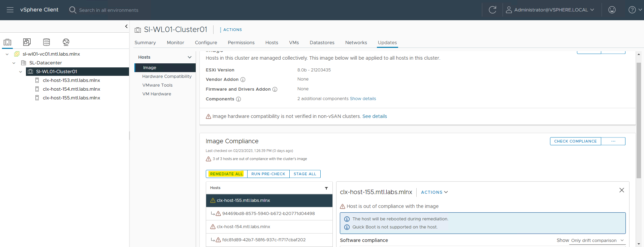644x247 pixels.
Task: Select the fdc81d89-42b7-58f6-937c-f1717cbaf202 row
Action: [x=269, y=240]
